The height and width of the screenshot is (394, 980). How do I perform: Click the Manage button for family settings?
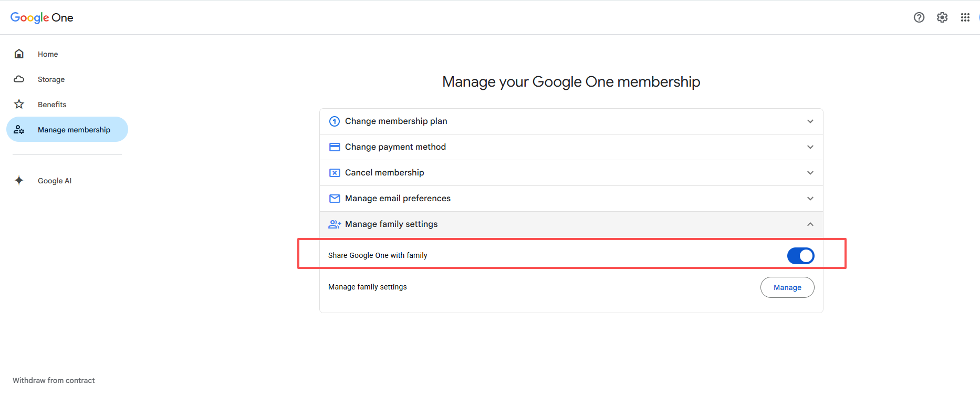coord(787,287)
